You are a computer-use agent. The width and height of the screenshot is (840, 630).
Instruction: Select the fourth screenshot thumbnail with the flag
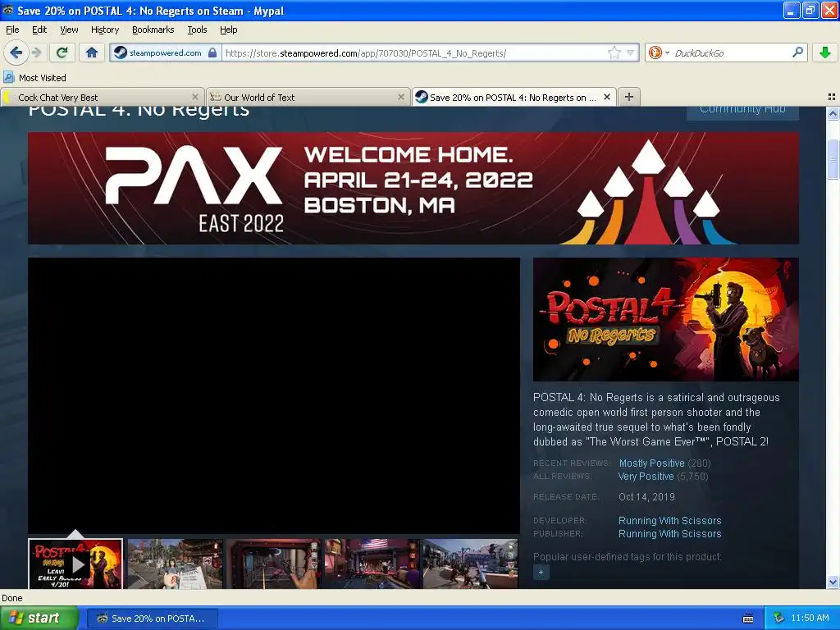(372, 564)
